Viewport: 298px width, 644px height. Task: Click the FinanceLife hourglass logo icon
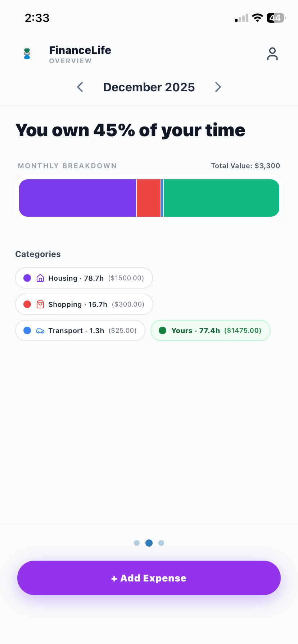(x=27, y=54)
